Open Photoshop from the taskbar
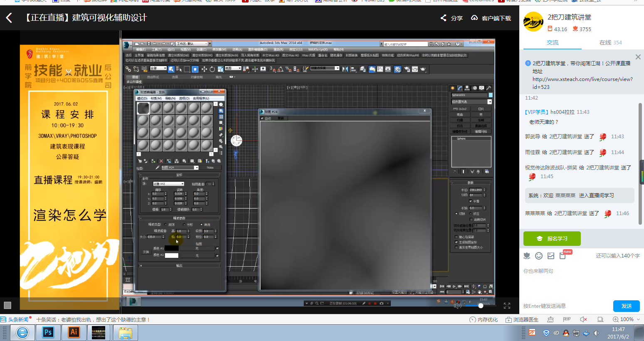 tap(48, 332)
